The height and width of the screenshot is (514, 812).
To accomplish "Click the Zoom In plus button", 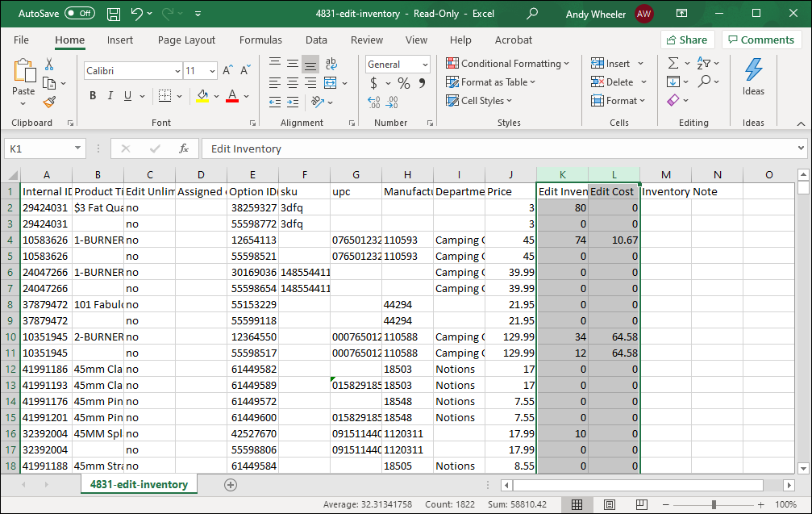I will pyautogui.click(x=760, y=504).
